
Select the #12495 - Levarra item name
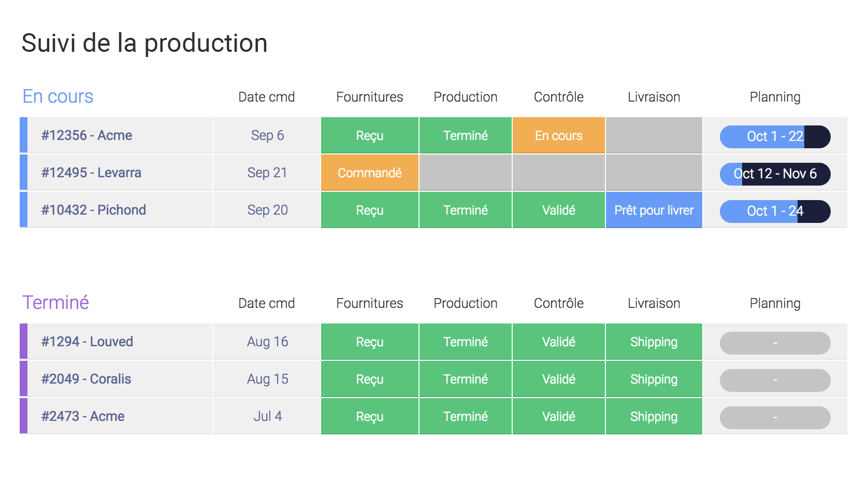[91, 173]
